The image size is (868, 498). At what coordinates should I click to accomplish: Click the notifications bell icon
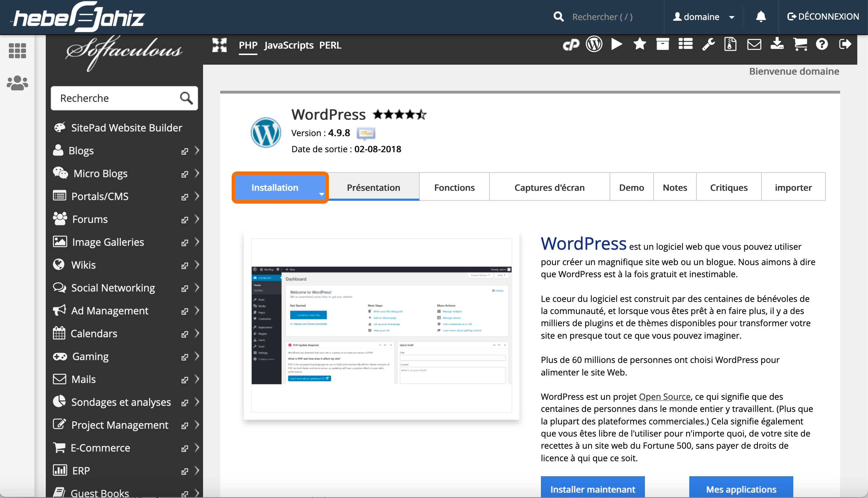pyautogui.click(x=761, y=17)
